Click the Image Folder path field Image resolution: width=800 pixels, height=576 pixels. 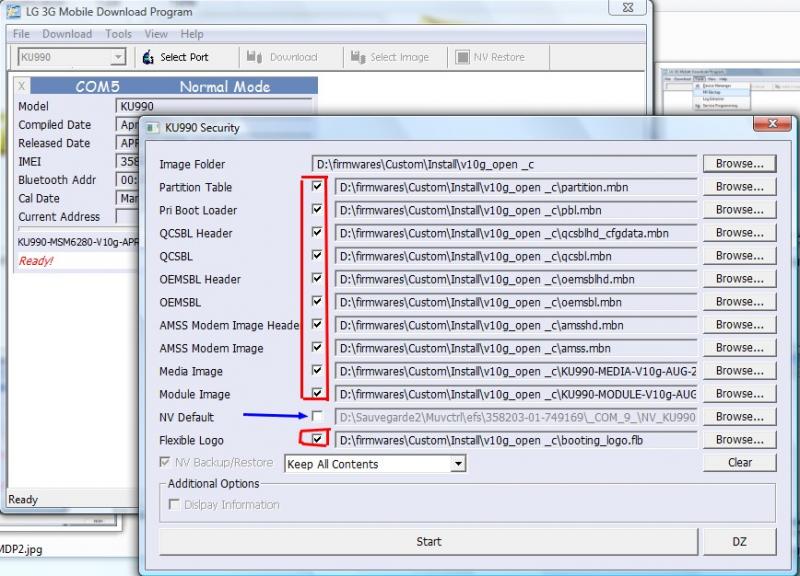(x=504, y=164)
